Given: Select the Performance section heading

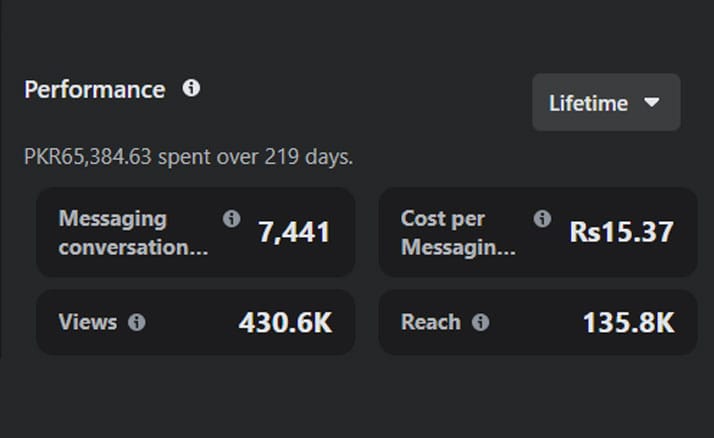Looking at the screenshot, I should click(95, 89).
